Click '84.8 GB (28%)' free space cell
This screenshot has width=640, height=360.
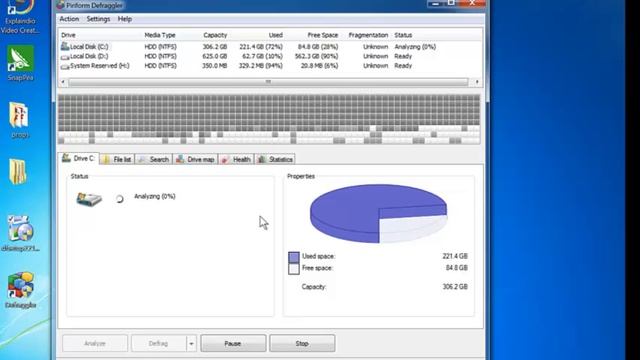coord(318,47)
